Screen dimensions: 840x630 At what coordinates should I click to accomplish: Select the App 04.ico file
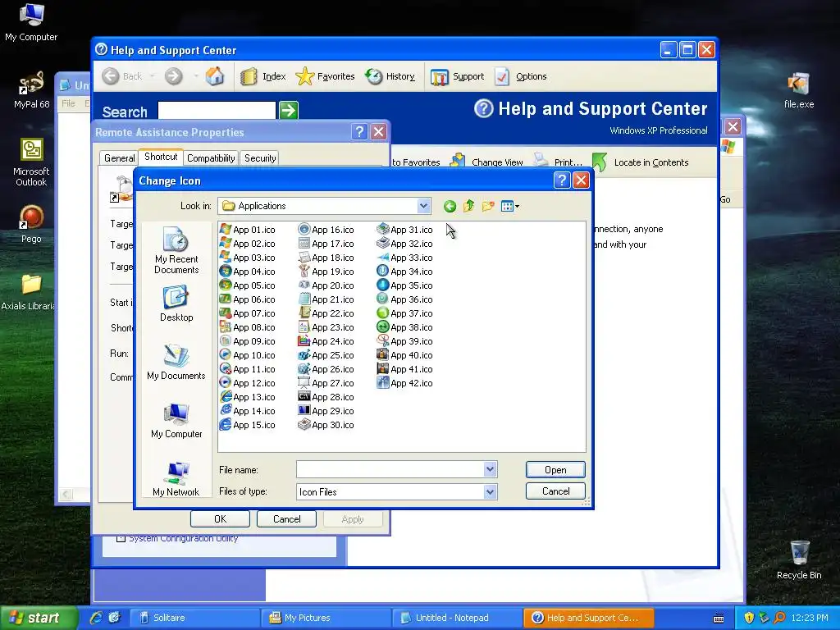(248, 271)
